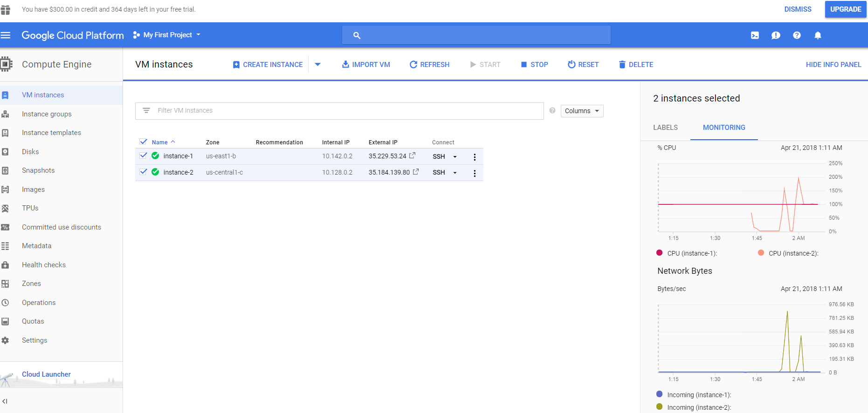868x413 pixels.
Task: Open the notifications bell
Action: (818, 35)
